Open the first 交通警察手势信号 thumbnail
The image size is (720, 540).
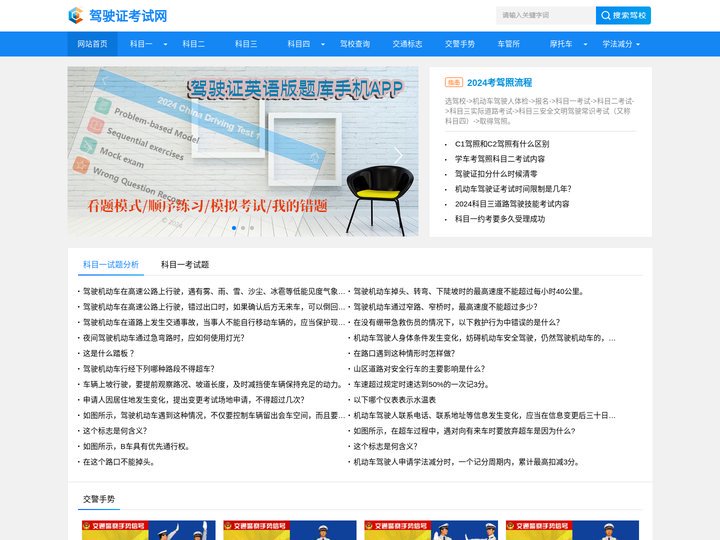[x=148, y=530]
